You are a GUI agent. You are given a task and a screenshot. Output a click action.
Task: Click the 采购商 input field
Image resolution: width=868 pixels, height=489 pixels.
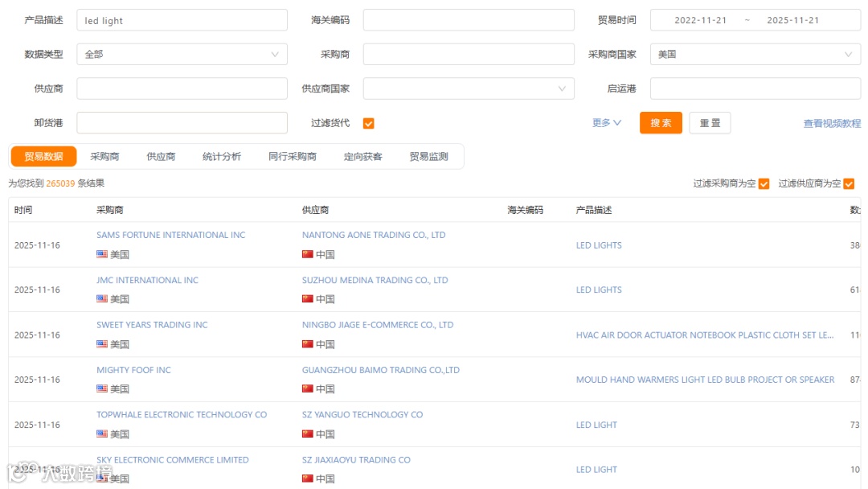click(469, 54)
